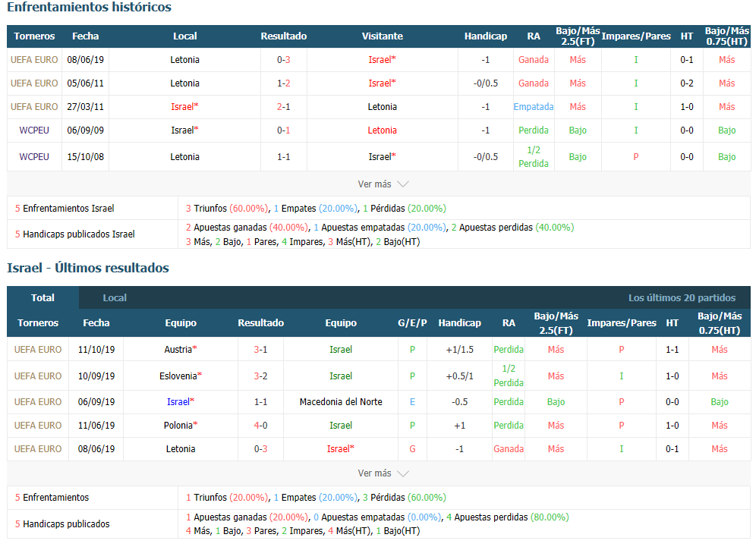Click Enfrentamientos históricos heading
The height and width of the screenshot is (547, 756).
point(90,8)
